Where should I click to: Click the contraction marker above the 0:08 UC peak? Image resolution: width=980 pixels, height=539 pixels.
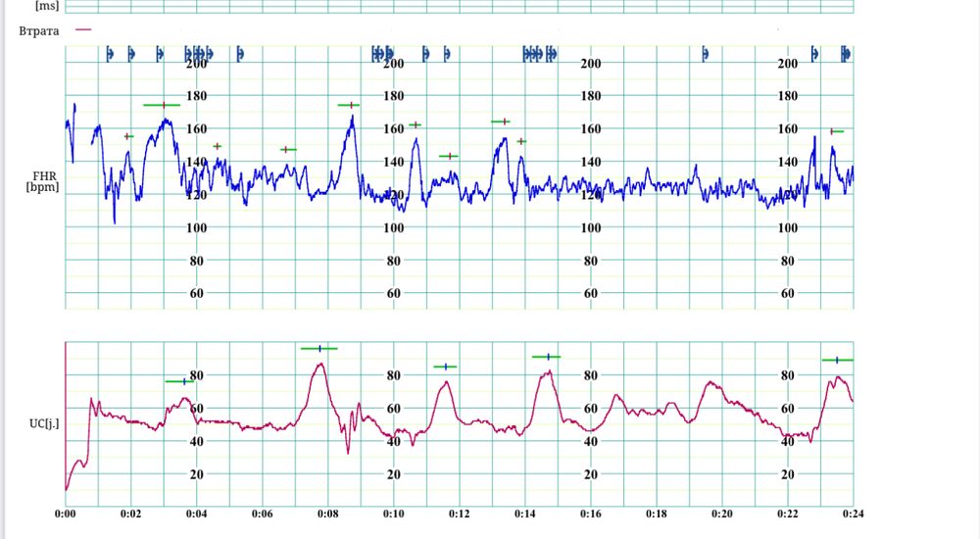coord(319,348)
